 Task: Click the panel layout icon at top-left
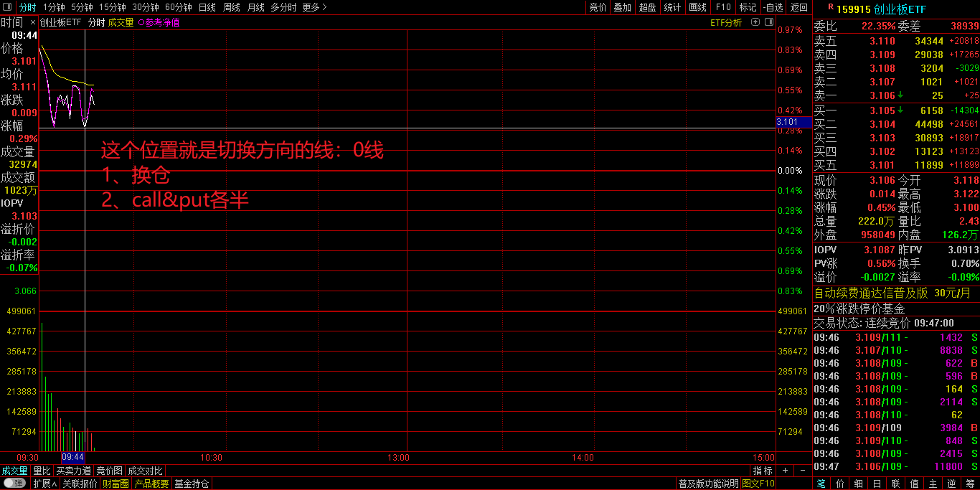6,7
